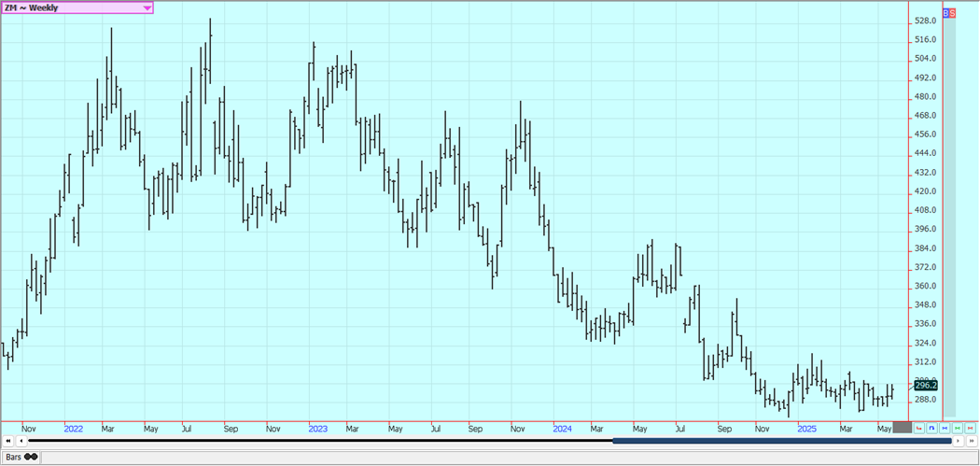Click the blue B buy button

tap(945, 12)
